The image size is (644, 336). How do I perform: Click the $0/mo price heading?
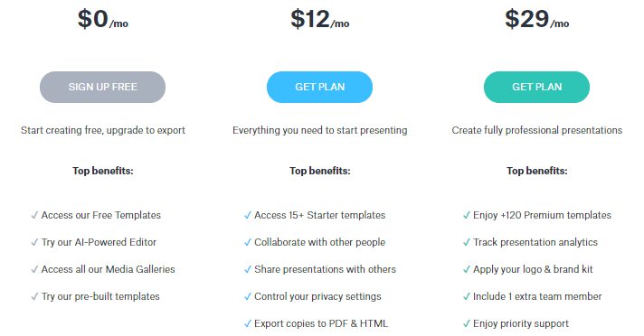[103, 19]
